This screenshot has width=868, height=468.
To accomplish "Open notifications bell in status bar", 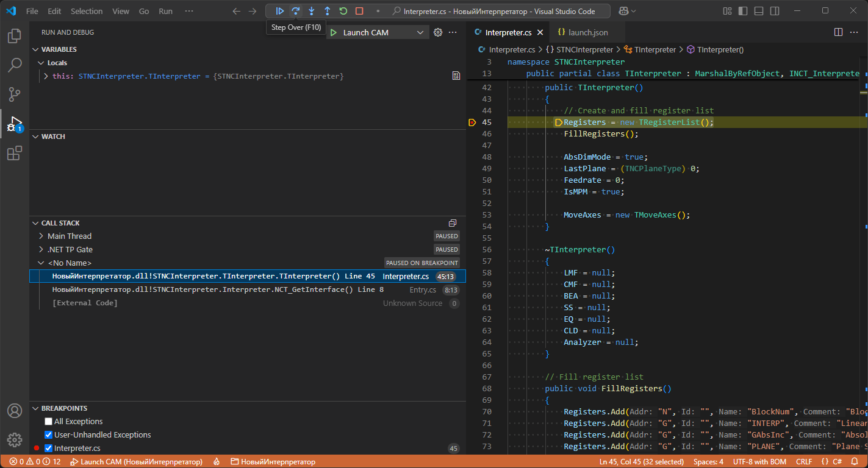I will (x=855, y=462).
